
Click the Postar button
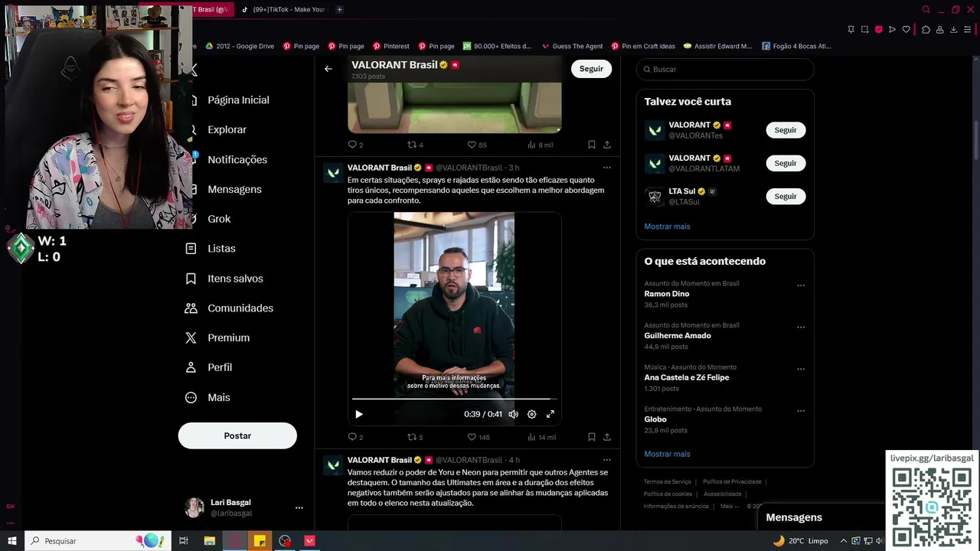[x=237, y=435]
